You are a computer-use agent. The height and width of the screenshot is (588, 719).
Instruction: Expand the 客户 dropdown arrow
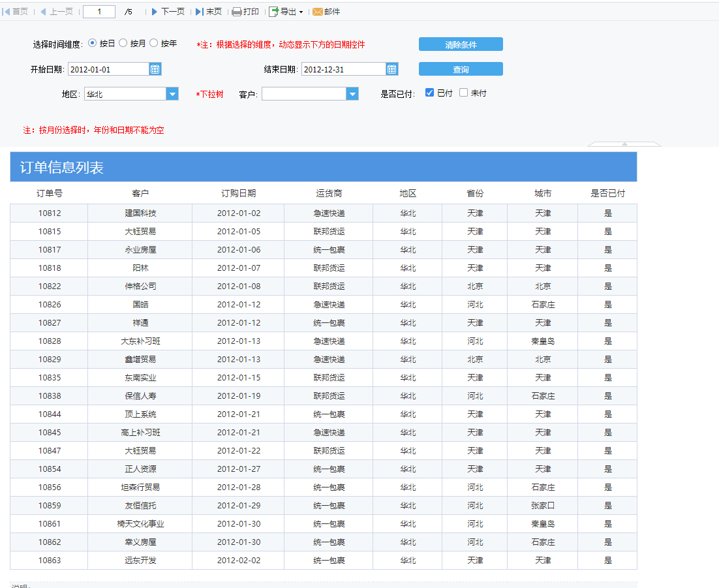352,94
